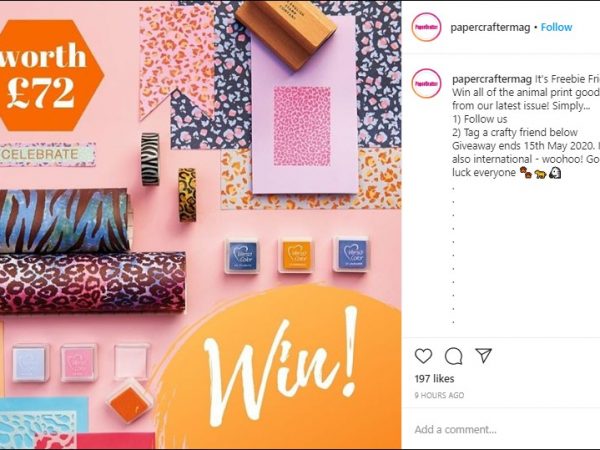Open the papercraftermag username in the header
600x450 pixels.
click(x=490, y=27)
